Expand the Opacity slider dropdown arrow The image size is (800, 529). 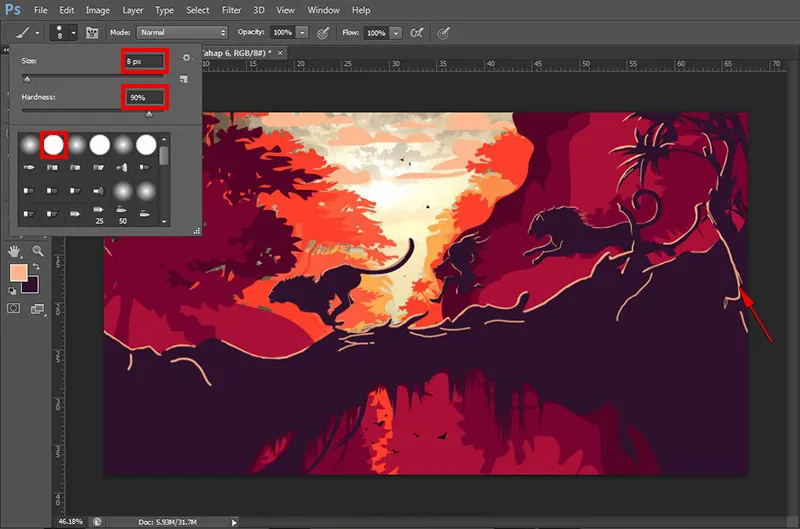tap(304, 33)
